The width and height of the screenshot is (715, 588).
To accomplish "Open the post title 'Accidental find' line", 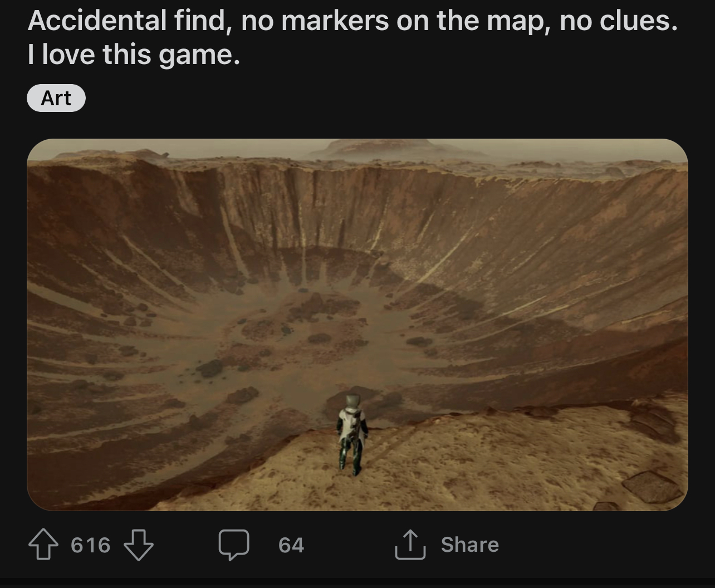I will point(353,22).
